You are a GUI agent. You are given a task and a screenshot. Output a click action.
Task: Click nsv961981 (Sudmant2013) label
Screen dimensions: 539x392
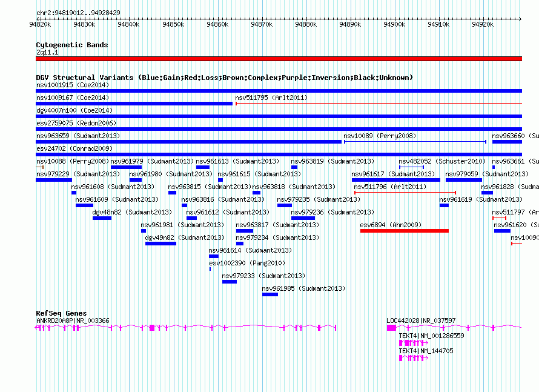182,225
